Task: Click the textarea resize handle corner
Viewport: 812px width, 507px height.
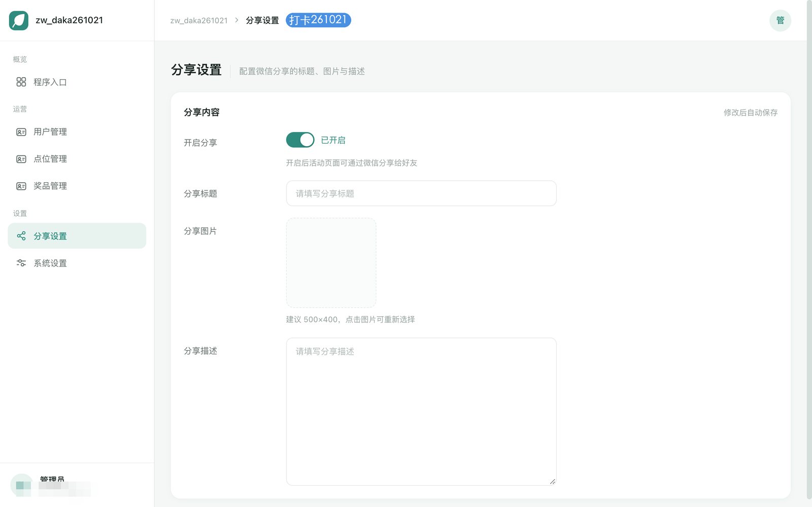Action: (552, 481)
